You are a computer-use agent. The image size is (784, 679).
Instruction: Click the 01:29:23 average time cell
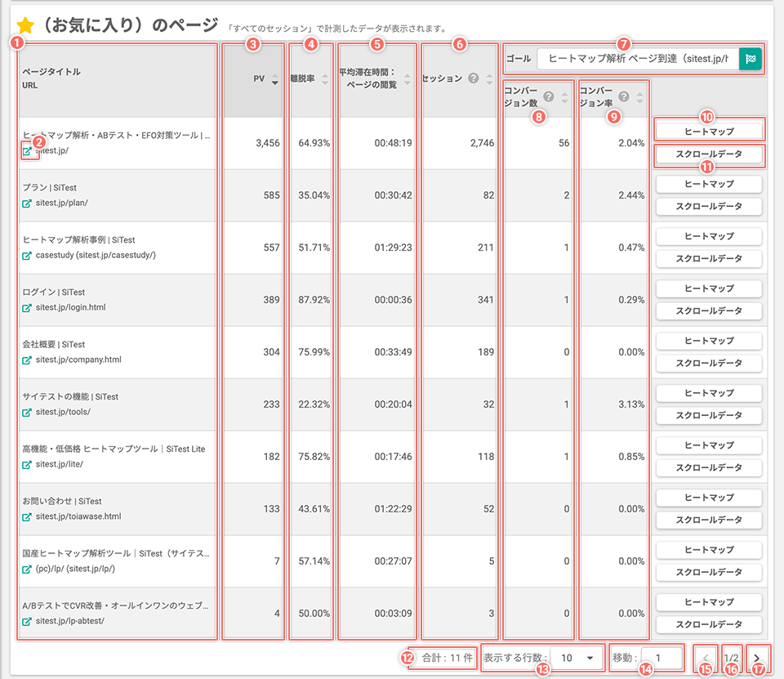394,248
